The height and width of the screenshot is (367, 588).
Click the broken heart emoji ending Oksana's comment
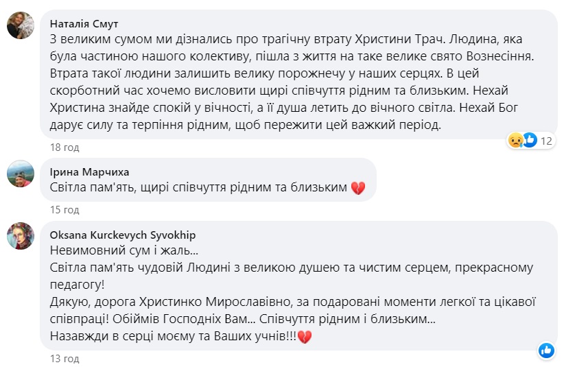[x=305, y=337]
